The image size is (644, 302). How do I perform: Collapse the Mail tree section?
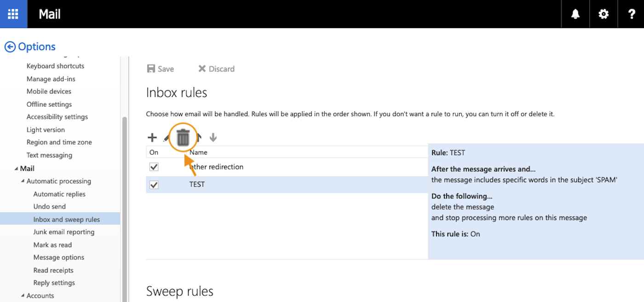point(17,169)
